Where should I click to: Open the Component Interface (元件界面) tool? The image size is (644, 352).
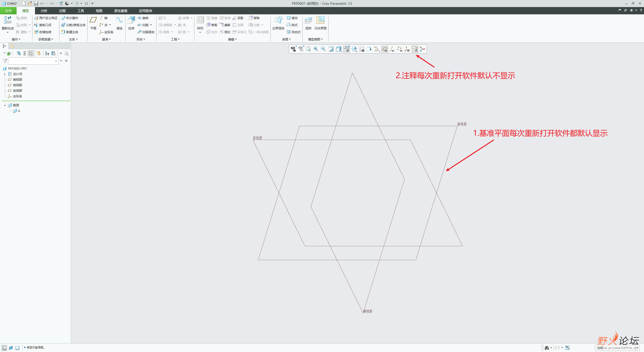click(320, 23)
